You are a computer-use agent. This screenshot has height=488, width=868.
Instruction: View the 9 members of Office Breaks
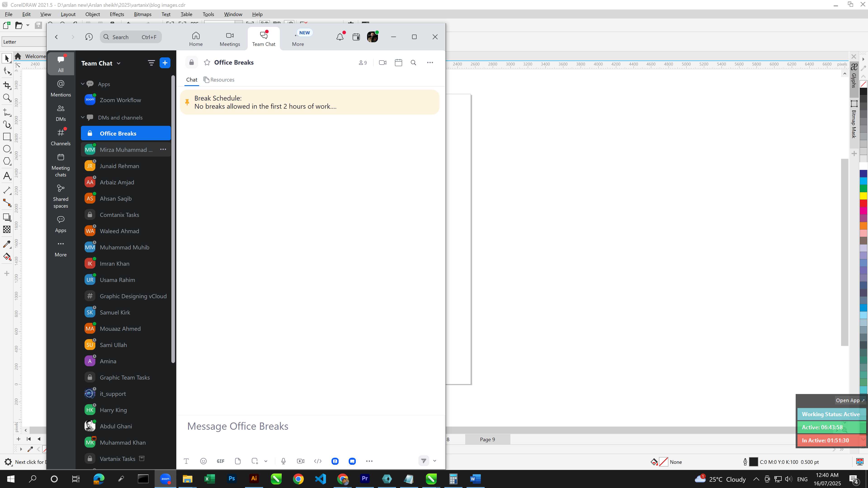363,63
